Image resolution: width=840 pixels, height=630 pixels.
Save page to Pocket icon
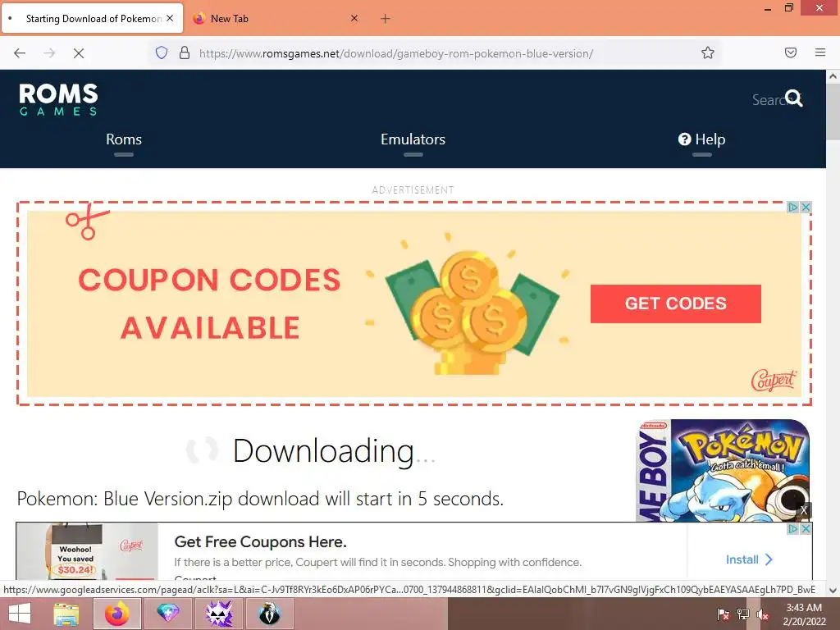pyautogui.click(x=790, y=52)
